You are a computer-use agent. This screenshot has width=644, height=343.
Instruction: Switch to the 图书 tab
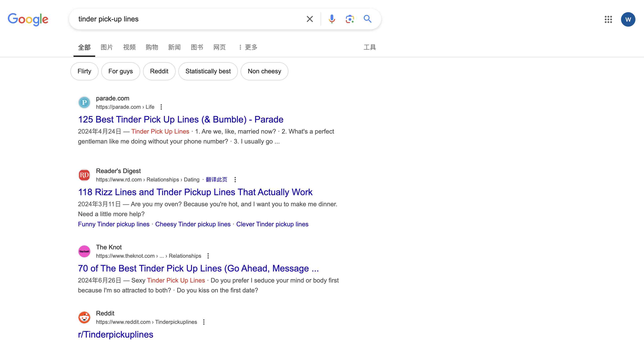(x=197, y=47)
